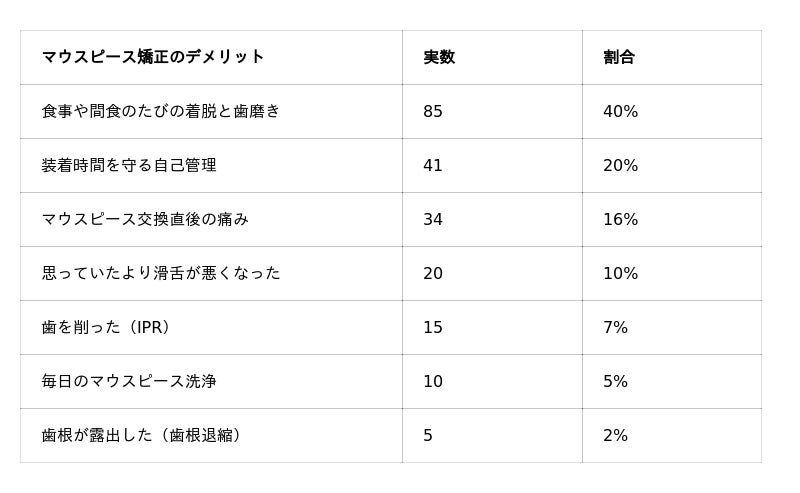
Task: Click the 20% cell
Action: tap(620, 165)
